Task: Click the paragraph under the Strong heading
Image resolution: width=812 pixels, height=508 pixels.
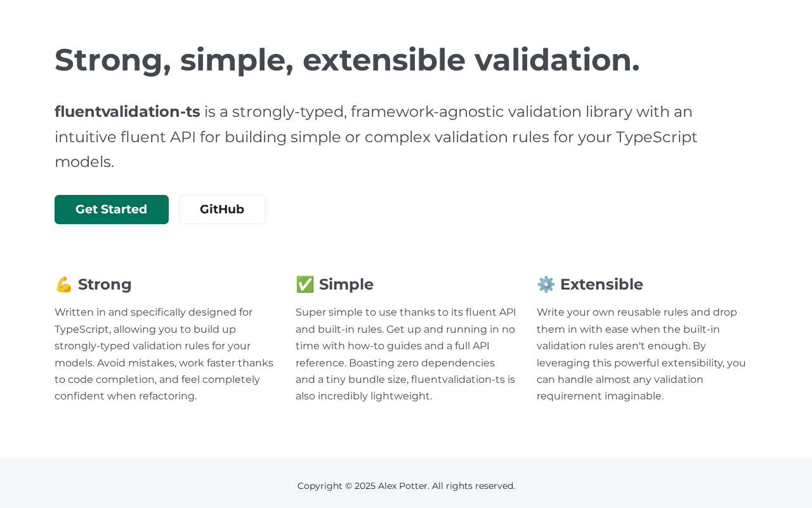Action: [164, 354]
